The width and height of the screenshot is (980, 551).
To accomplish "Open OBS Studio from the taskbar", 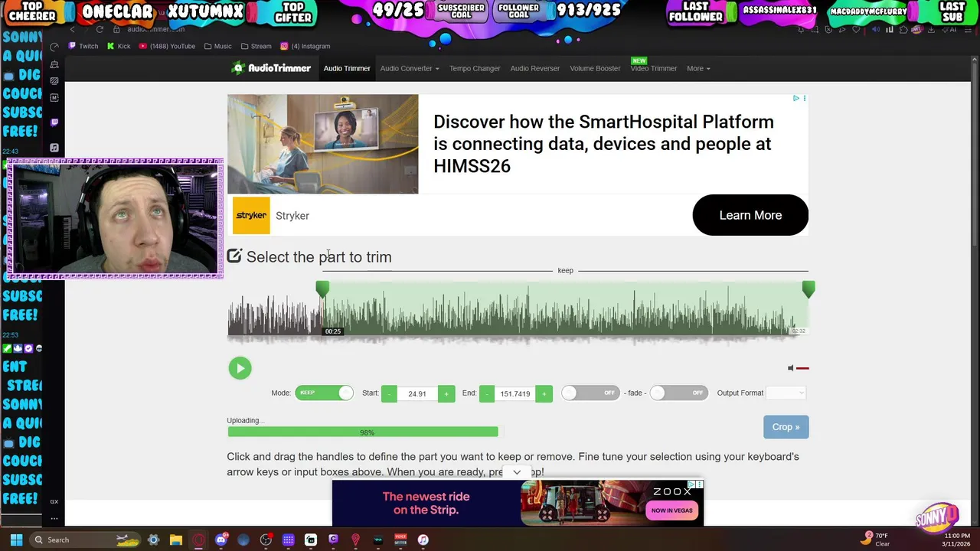I will coord(266,540).
